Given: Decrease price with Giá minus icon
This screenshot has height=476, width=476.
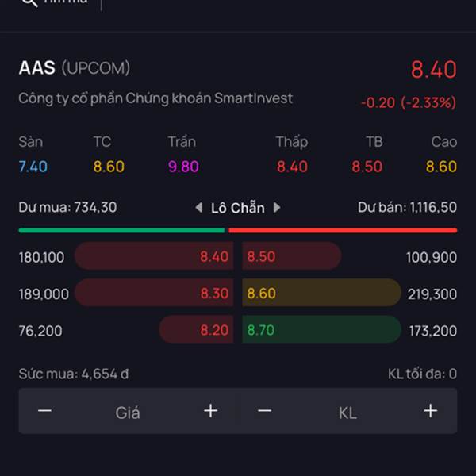Looking at the screenshot, I should (44, 411).
